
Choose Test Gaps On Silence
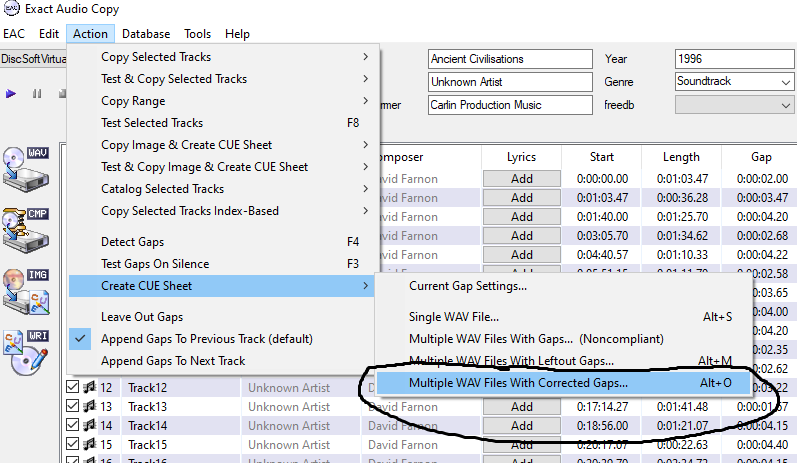click(224, 264)
